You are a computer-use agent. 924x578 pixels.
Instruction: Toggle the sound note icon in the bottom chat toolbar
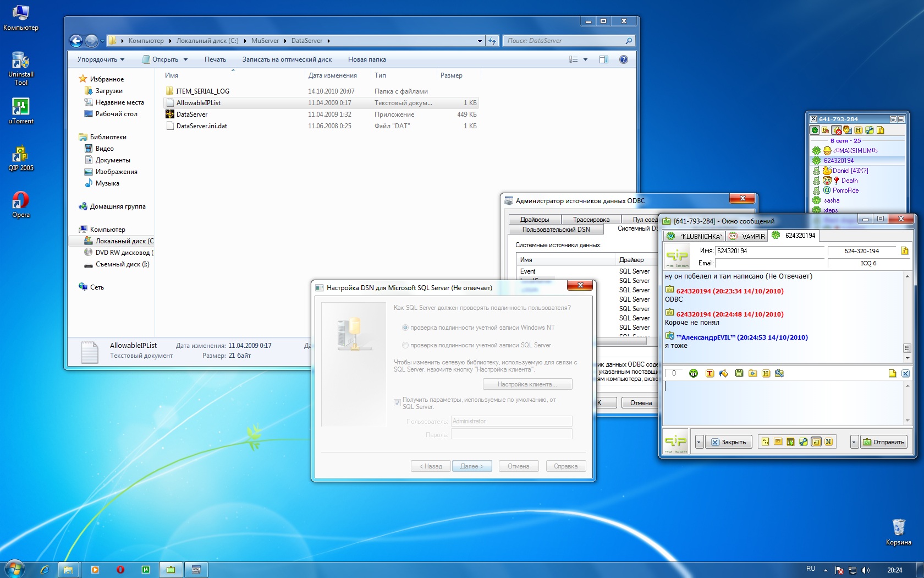coord(816,441)
